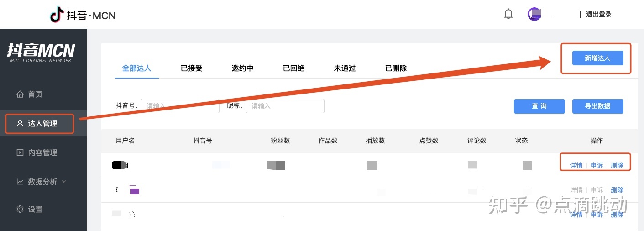Open the user avatar profile
Screen dimensions: 644x231
[534, 14]
